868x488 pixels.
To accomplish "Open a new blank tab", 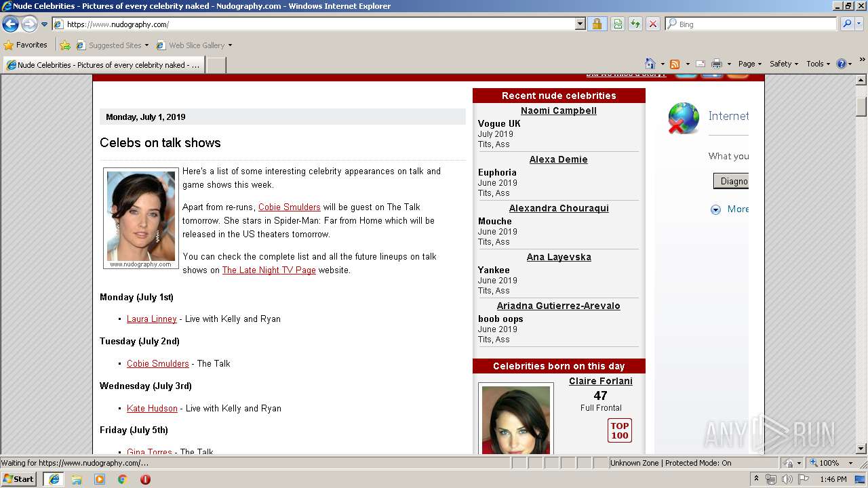I will [216, 65].
